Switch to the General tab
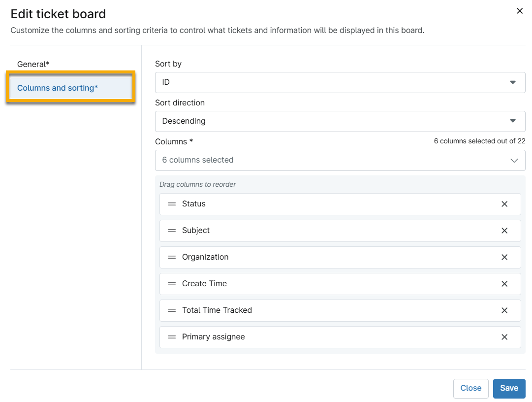Image resolution: width=532 pixels, height=402 pixels. pos(33,64)
